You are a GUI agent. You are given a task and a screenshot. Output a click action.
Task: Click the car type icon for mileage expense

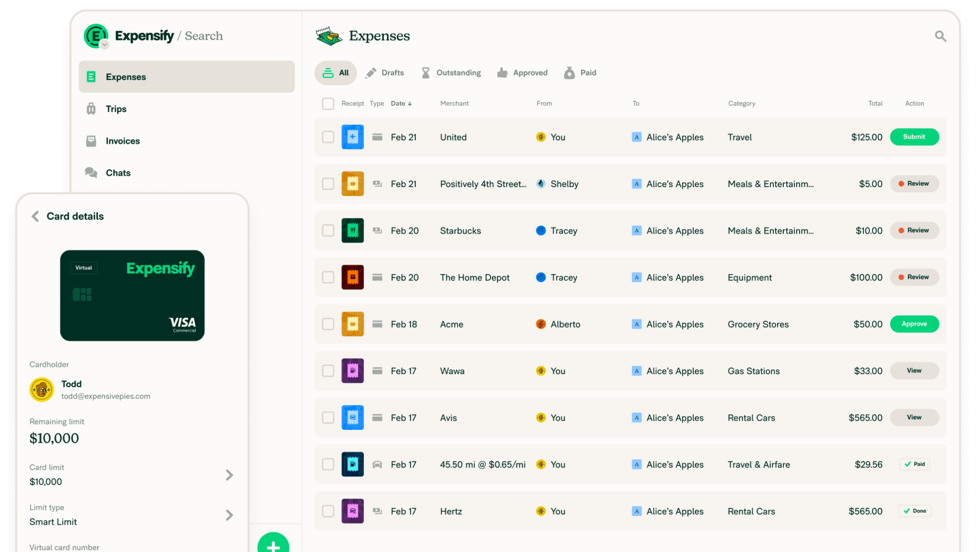point(377,464)
